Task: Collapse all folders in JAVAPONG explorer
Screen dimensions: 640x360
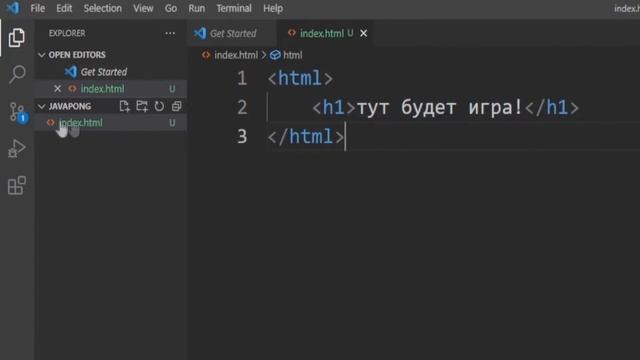Action: [x=176, y=106]
